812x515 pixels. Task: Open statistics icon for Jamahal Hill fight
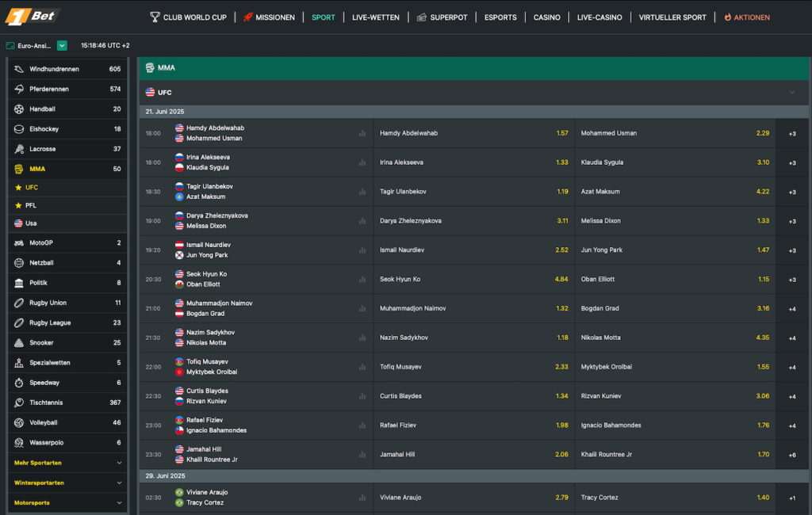tap(362, 455)
